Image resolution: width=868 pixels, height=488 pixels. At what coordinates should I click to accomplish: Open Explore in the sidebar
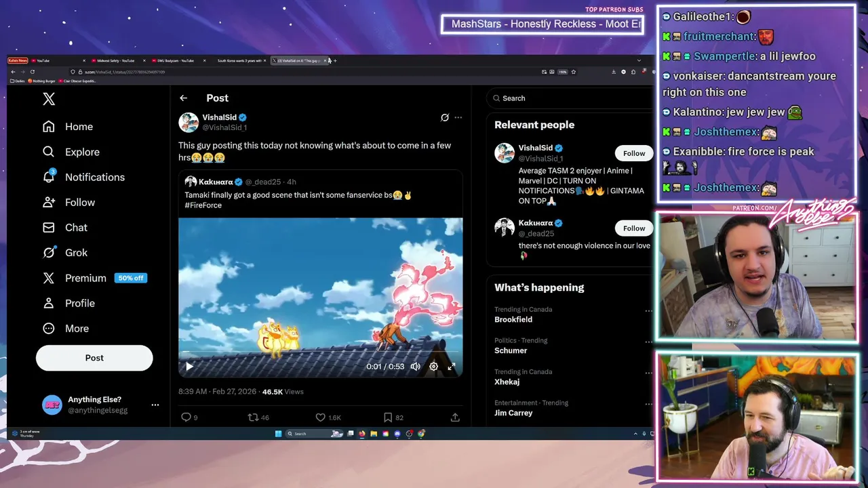(x=71, y=152)
